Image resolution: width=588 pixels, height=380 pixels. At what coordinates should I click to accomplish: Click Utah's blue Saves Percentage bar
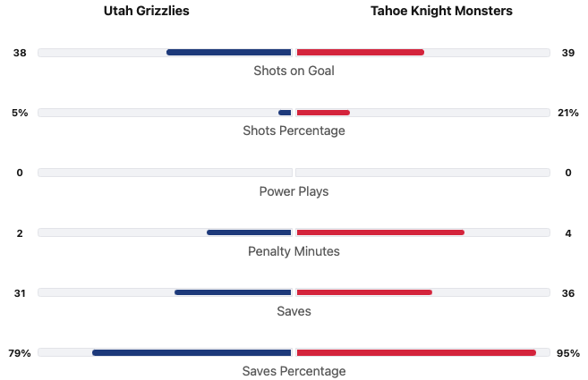192,352
